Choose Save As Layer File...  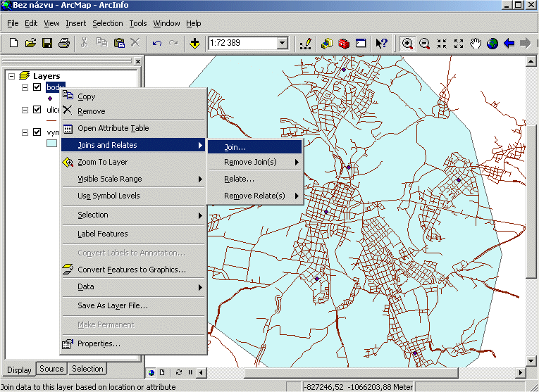click(x=134, y=305)
